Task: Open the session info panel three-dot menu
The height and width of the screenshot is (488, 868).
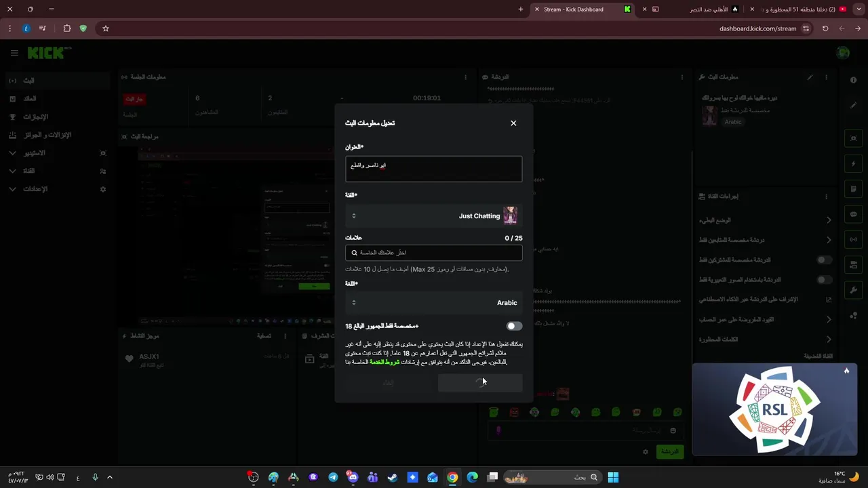Action: coord(465,77)
